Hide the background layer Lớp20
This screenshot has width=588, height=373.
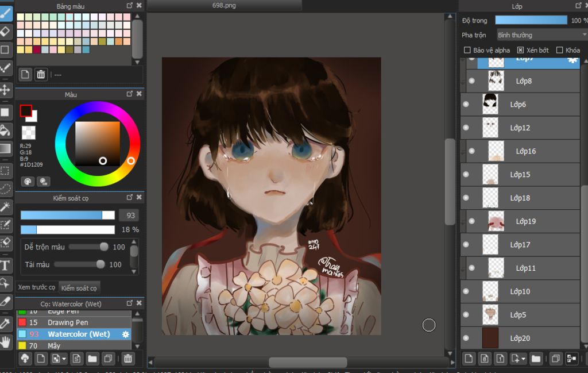[466, 338]
